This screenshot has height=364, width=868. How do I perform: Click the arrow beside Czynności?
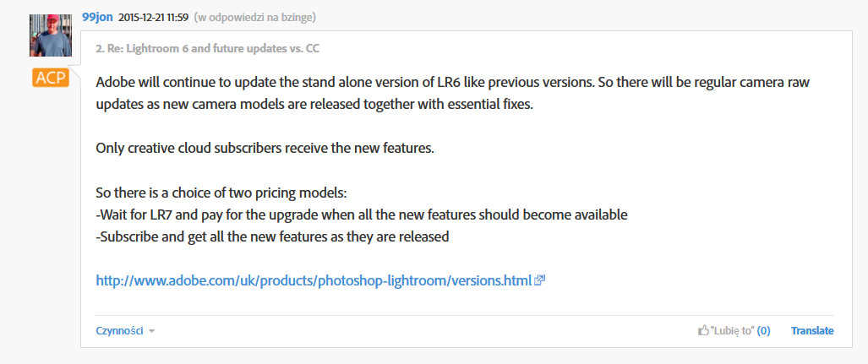[152, 332]
